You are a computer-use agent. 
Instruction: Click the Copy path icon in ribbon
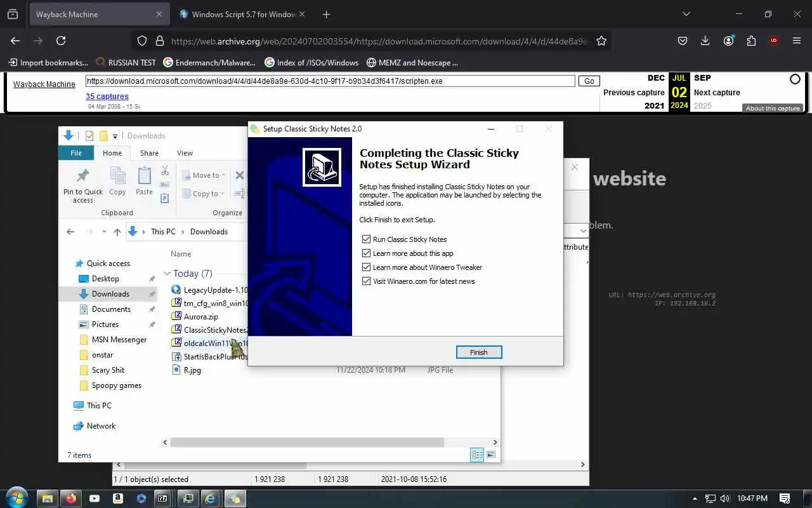[165, 185]
